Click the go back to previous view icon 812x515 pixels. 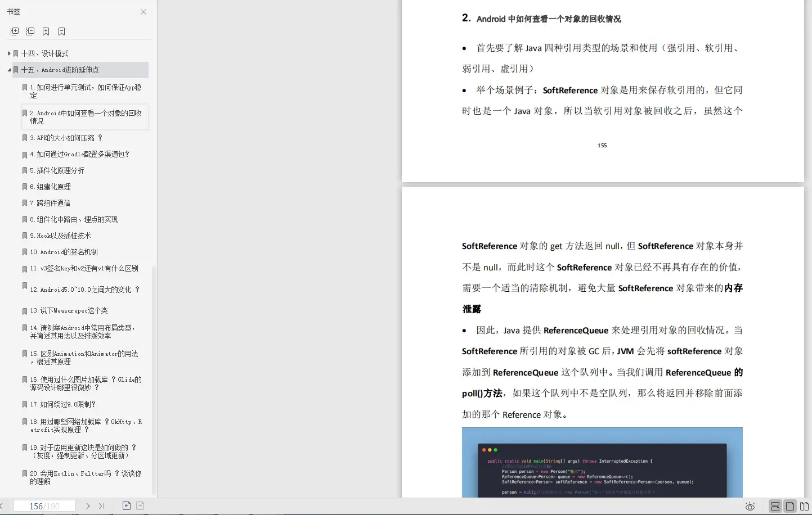127,506
